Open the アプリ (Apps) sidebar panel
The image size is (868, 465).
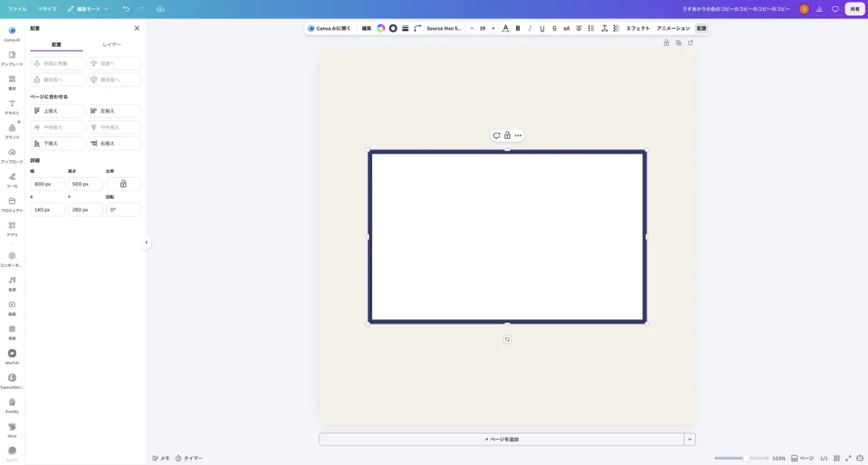pos(12,229)
